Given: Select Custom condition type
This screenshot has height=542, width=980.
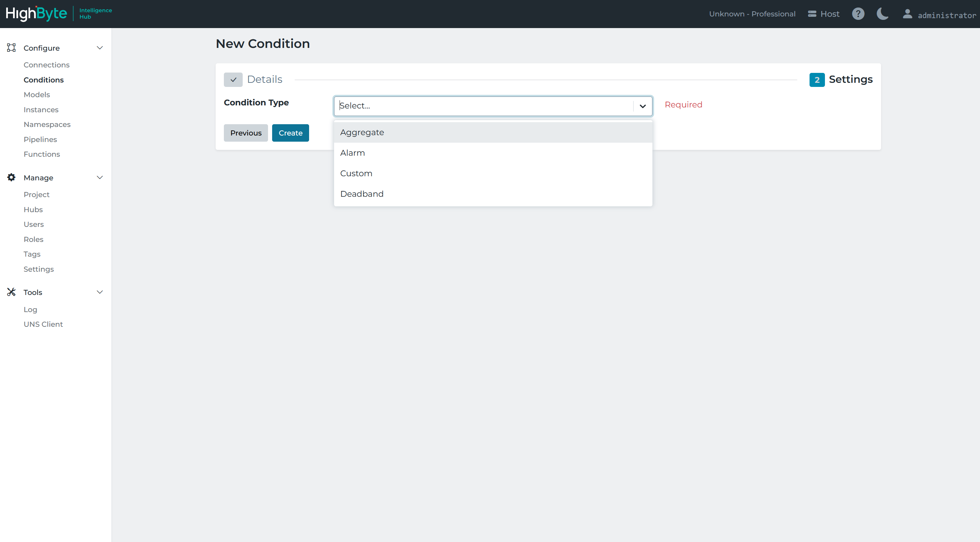Looking at the screenshot, I should pos(493,173).
